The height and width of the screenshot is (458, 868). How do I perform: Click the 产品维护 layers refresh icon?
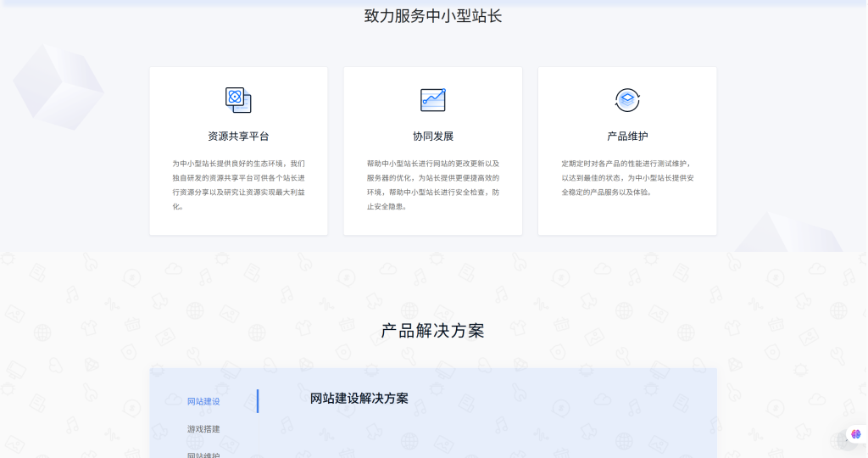pos(627,100)
